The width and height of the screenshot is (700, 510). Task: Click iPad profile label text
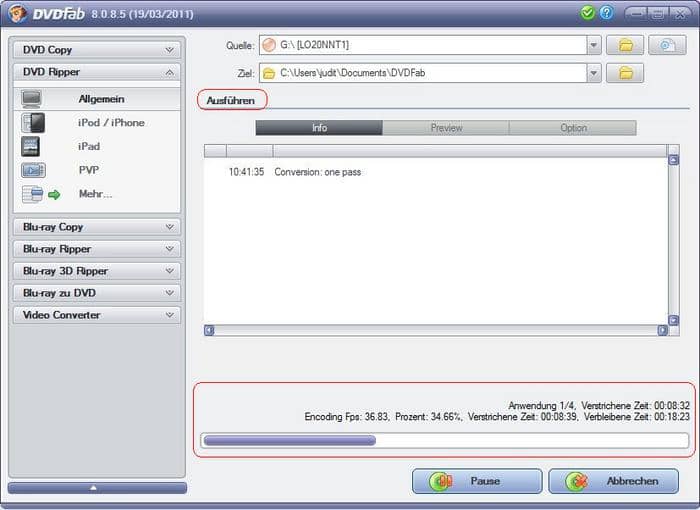coord(89,146)
